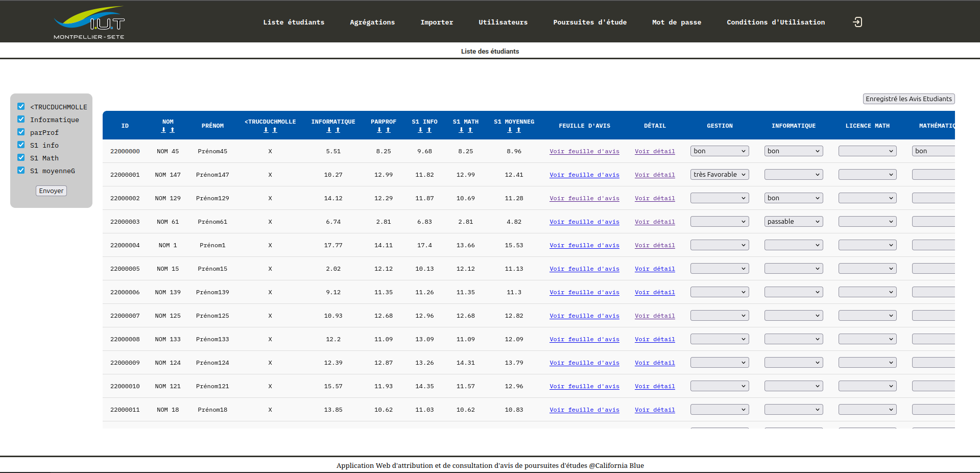Go to Poursuites d'étude page
The width and height of the screenshot is (980, 473).
pos(589,22)
